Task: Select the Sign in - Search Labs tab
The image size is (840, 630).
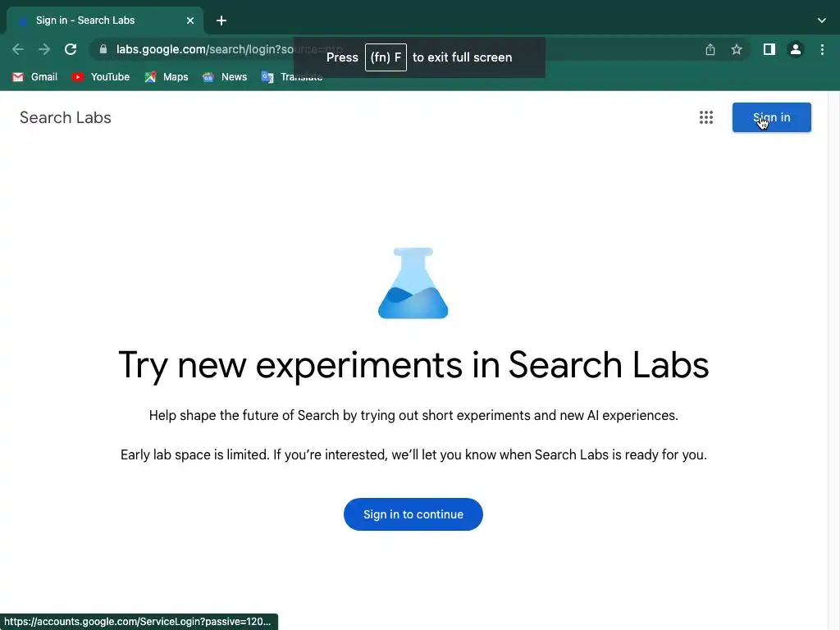Action: [105, 21]
